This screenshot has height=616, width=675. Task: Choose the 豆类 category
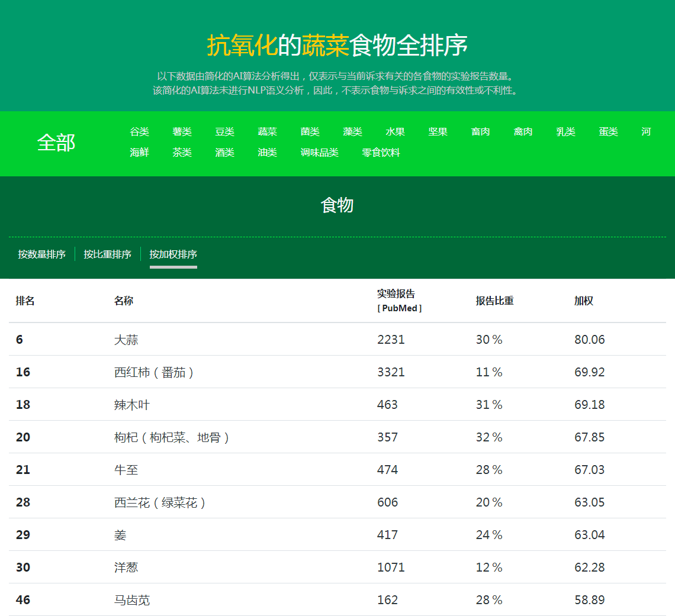point(224,132)
